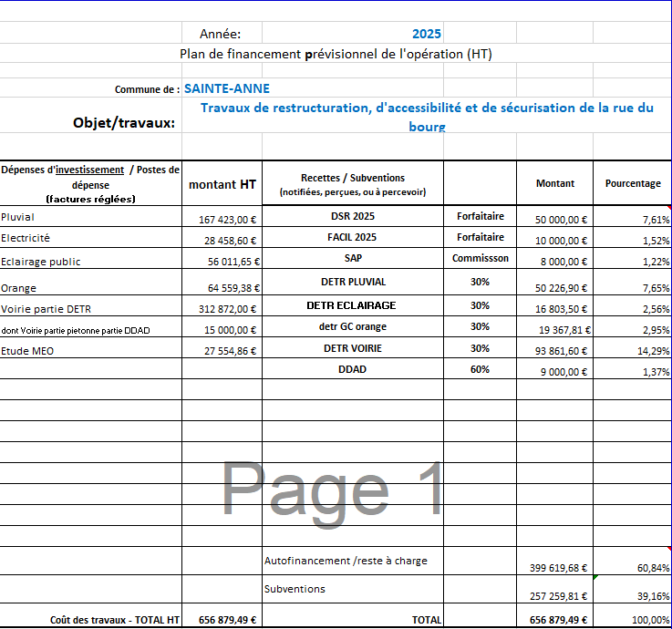Select the 'DETR PLUVIAL' cell
This screenshot has height=629, width=672.
[x=353, y=282]
